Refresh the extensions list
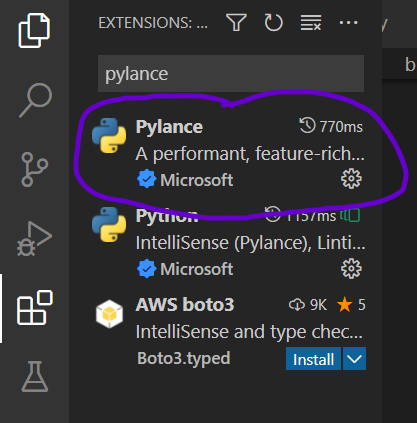The image size is (417, 423). (273, 22)
